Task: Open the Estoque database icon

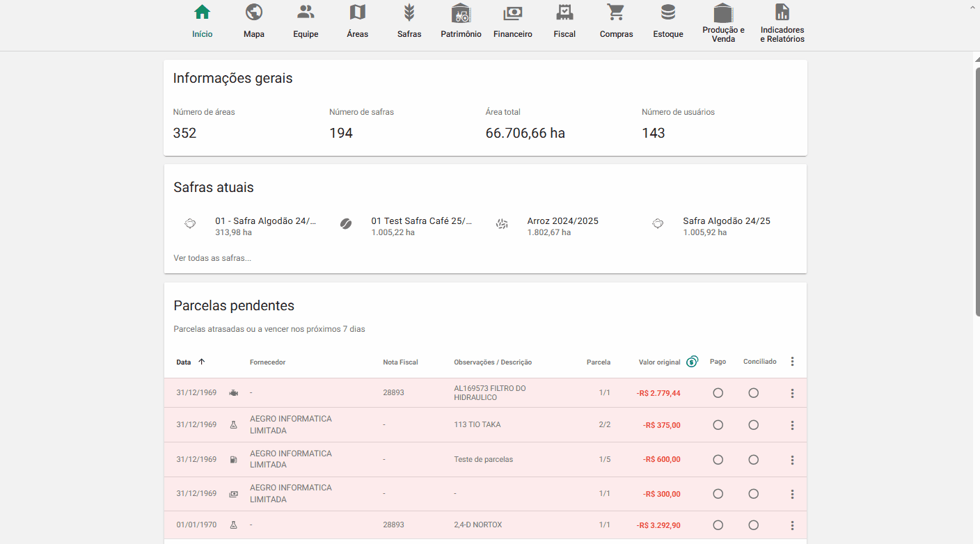Action: tap(668, 13)
